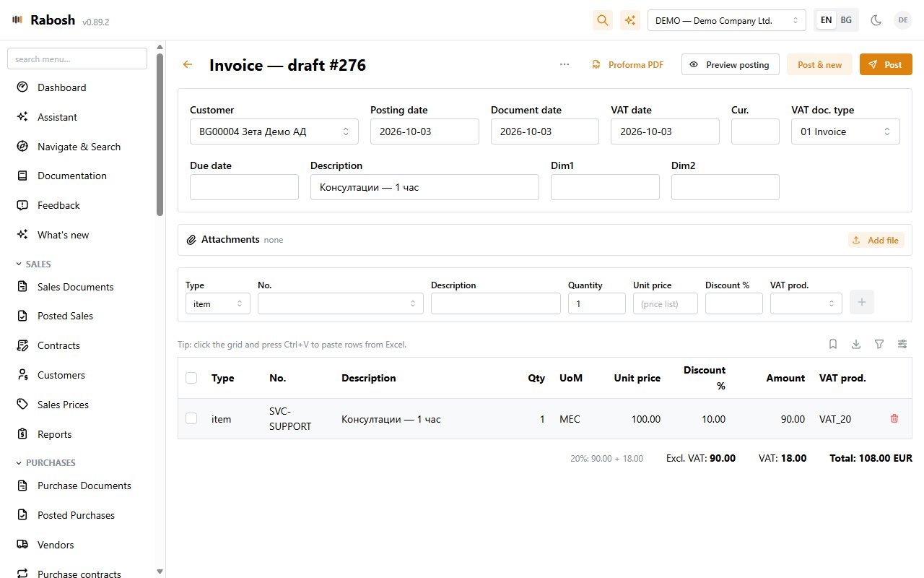Screen dimensions: 924x578
Task: Click the back arrow beside Invoice title
Action: click(x=188, y=65)
